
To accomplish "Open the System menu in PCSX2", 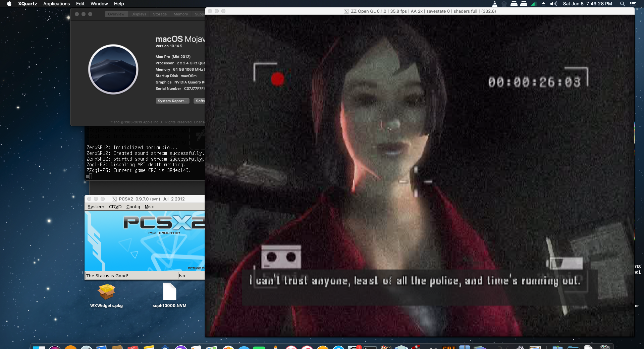I will [96, 207].
